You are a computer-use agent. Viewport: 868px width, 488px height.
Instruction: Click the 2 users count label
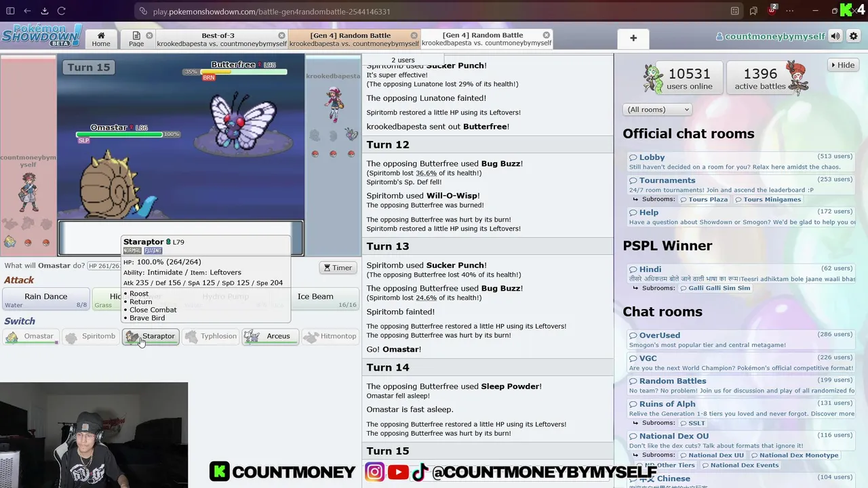pos(402,60)
